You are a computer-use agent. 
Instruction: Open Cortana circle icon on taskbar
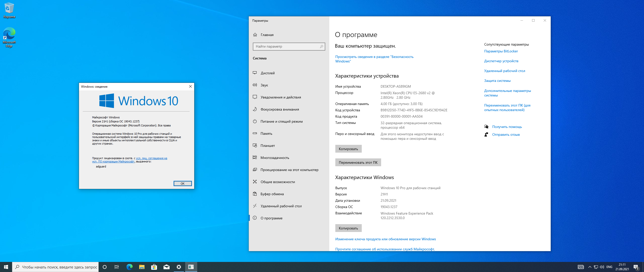click(x=105, y=267)
